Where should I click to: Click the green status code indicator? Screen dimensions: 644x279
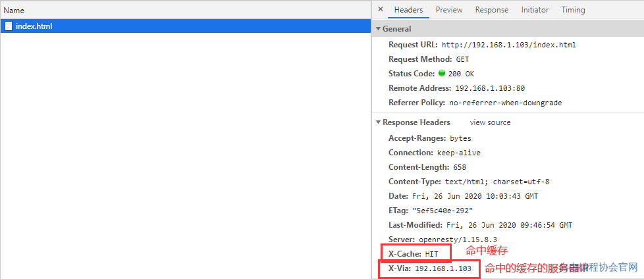[442, 74]
